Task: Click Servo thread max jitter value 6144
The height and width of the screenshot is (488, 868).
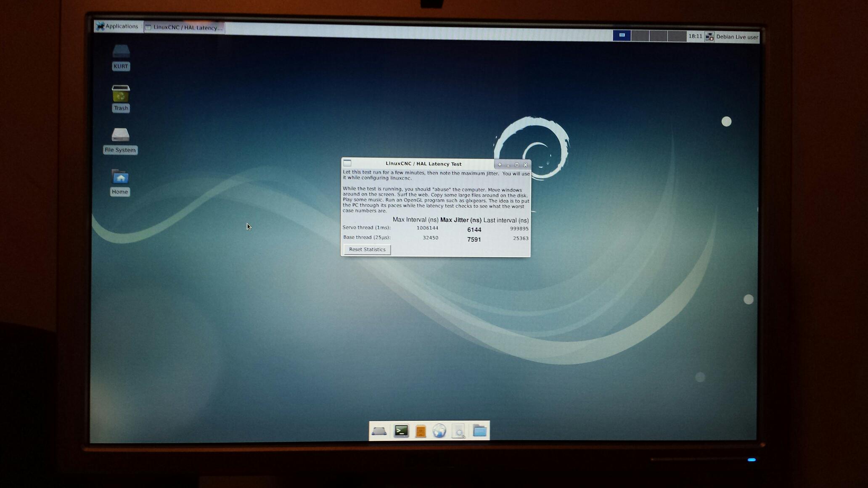Action: (x=474, y=230)
